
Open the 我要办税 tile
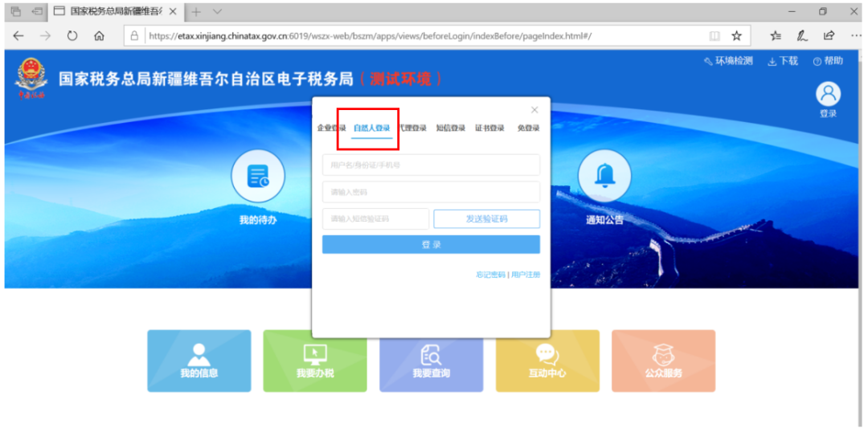coord(315,361)
